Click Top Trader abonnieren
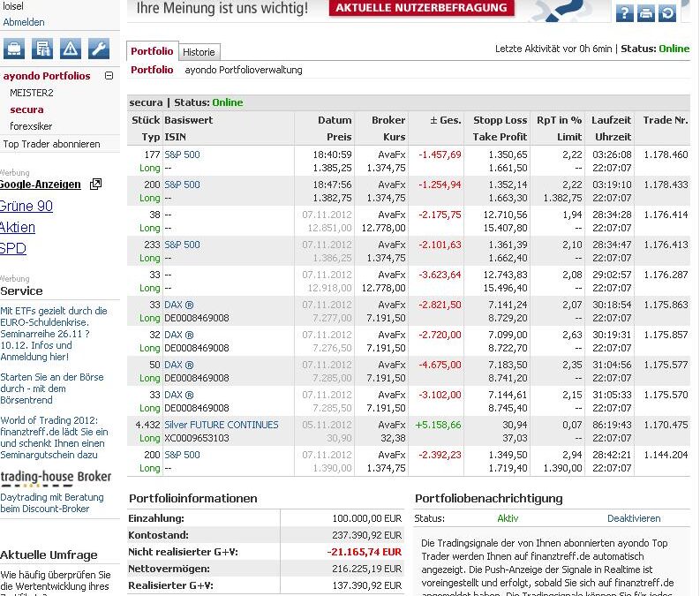 coord(52,144)
